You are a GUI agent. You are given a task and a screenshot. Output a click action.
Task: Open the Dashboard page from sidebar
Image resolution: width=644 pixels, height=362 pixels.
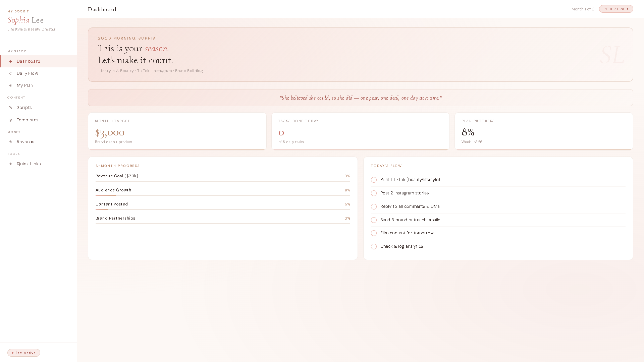[39, 61]
